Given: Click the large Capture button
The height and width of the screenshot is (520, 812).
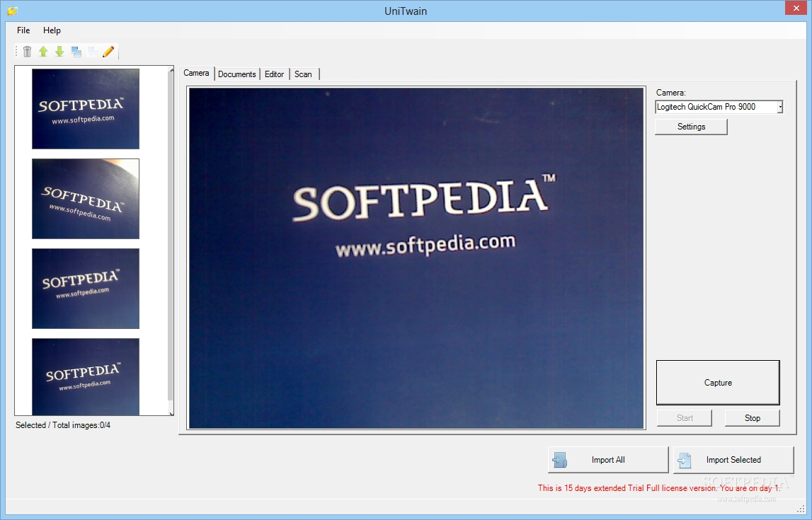Looking at the screenshot, I should tap(718, 382).
